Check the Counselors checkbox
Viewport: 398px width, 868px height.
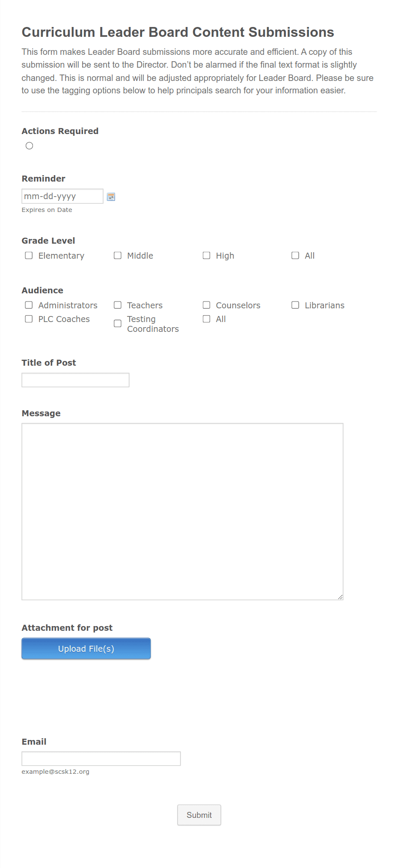pyautogui.click(x=206, y=305)
